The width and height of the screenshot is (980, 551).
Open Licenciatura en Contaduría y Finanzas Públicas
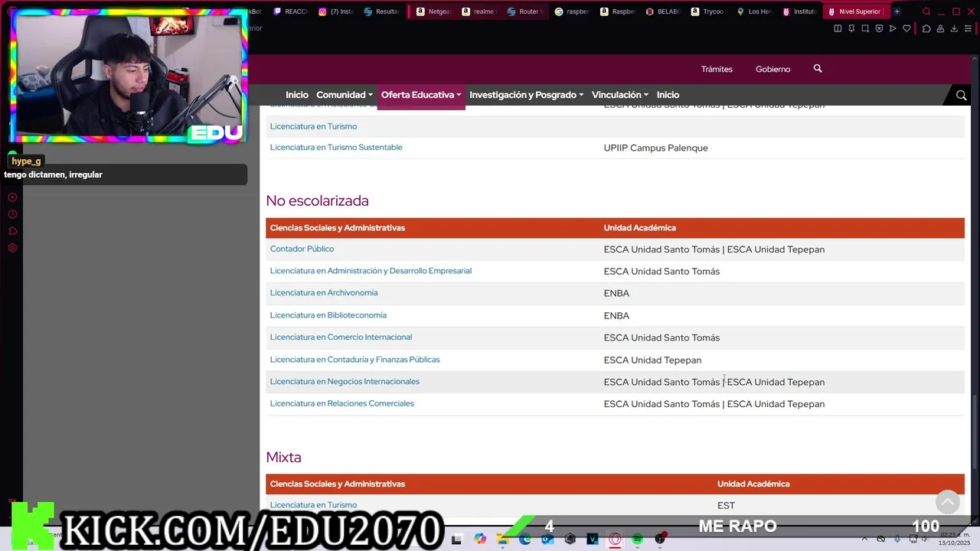point(354,360)
